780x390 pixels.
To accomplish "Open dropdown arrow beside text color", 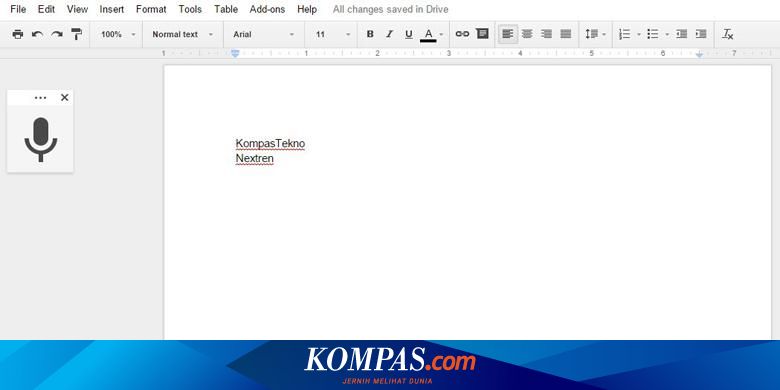I will point(441,35).
